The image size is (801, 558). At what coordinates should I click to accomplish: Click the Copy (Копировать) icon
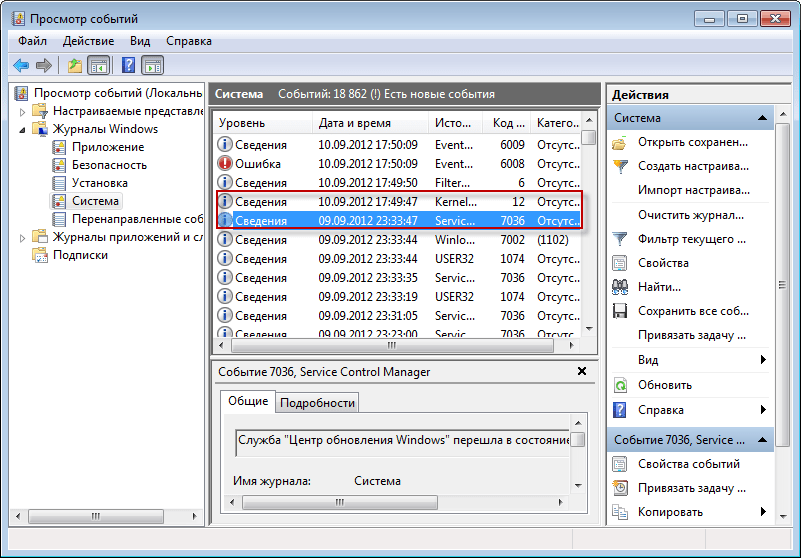pyautogui.click(x=620, y=512)
